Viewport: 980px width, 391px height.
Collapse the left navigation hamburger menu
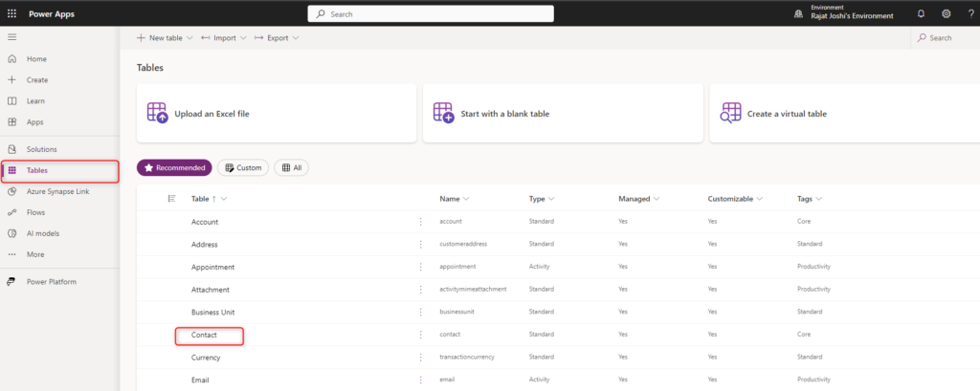pyautogui.click(x=11, y=37)
